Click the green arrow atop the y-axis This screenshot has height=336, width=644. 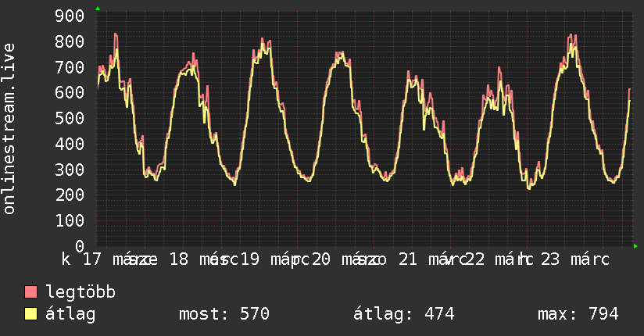pyautogui.click(x=98, y=9)
